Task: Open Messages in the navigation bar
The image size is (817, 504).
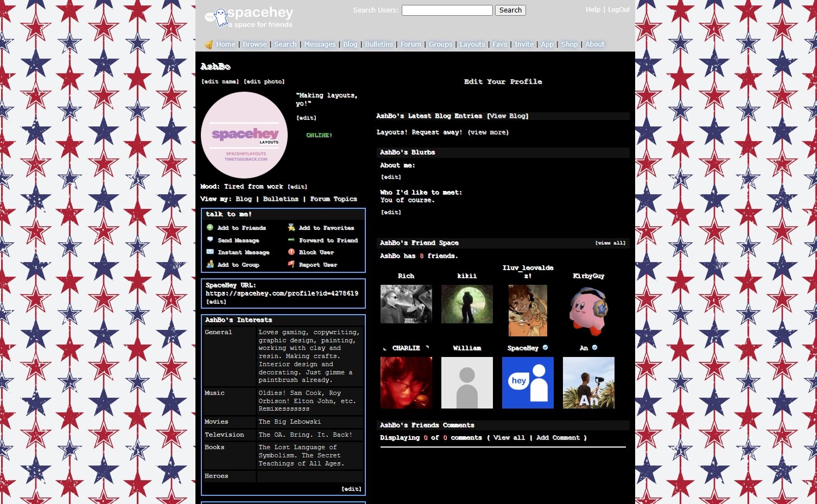Action: 320,44
